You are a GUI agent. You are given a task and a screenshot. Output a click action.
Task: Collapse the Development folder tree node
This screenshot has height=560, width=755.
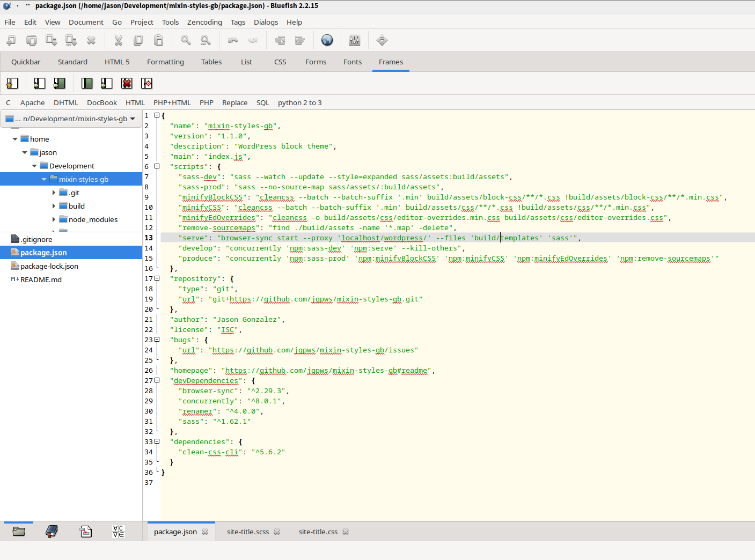tap(34, 166)
